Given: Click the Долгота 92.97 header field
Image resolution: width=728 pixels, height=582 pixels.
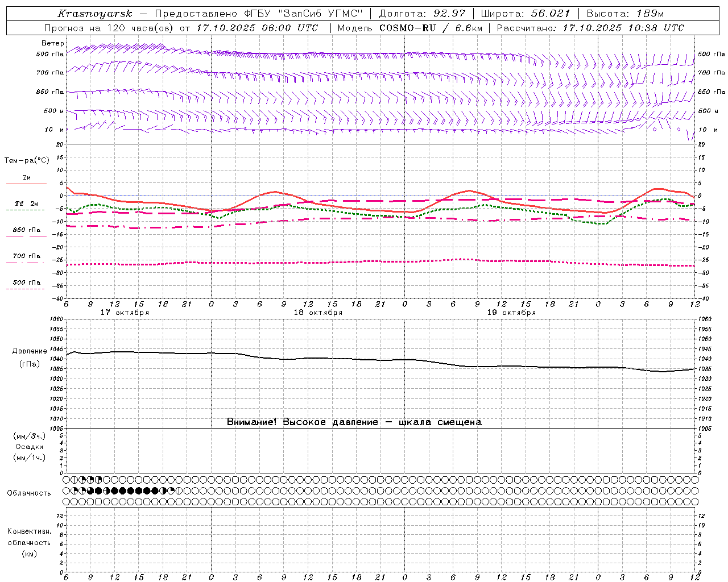Looking at the screenshot, I should click(x=422, y=14).
